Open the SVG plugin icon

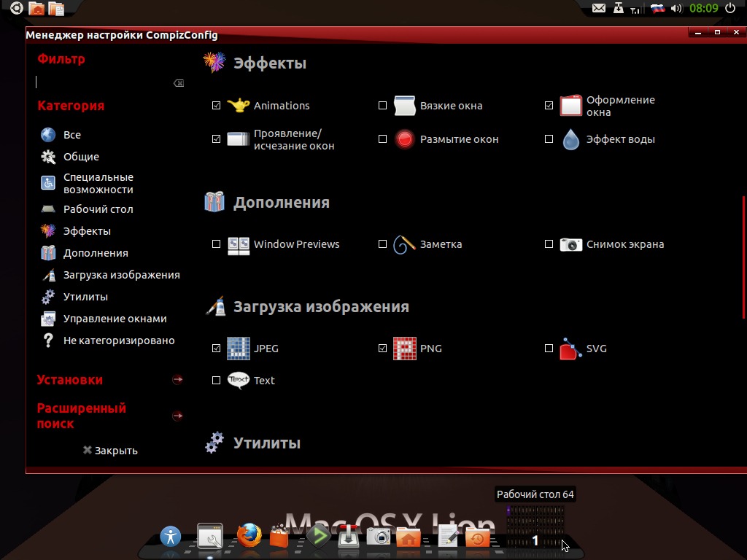pos(570,348)
